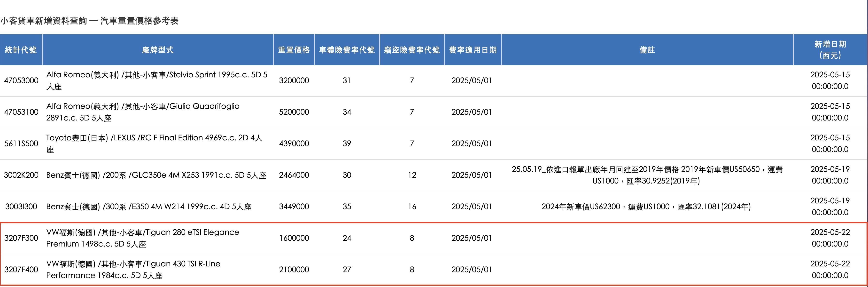Click the remark about 2019年新車價US50650
The image size is (868, 287).
(647, 175)
